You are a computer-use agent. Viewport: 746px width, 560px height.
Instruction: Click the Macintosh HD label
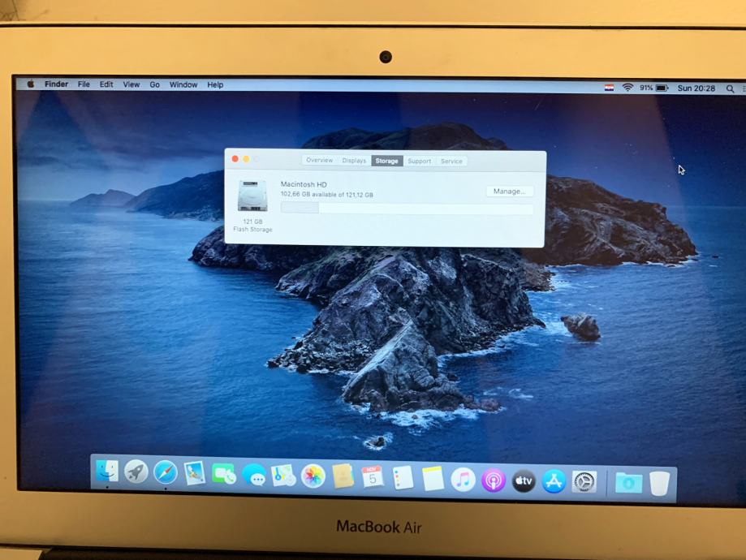coord(304,184)
